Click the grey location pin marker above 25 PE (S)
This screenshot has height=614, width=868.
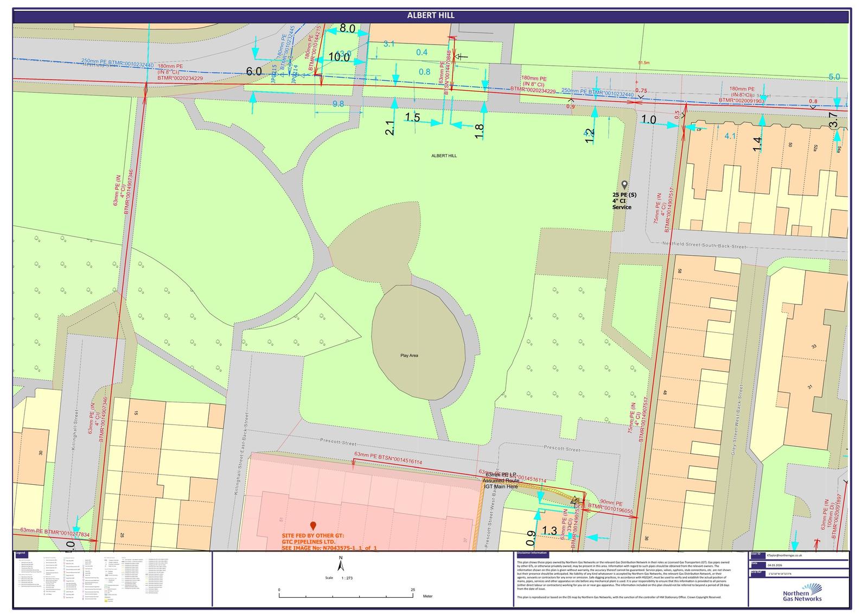pos(624,185)
